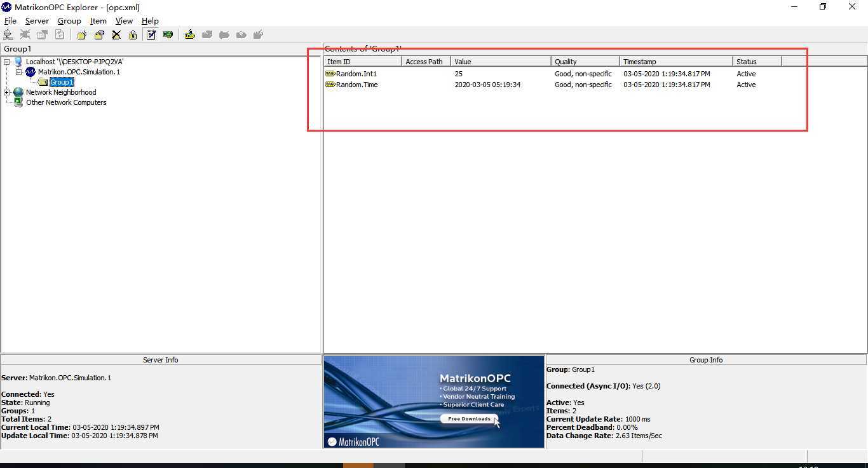Click the Matrikon.OPC.Simulation.1 wave icon

[30, 72]
